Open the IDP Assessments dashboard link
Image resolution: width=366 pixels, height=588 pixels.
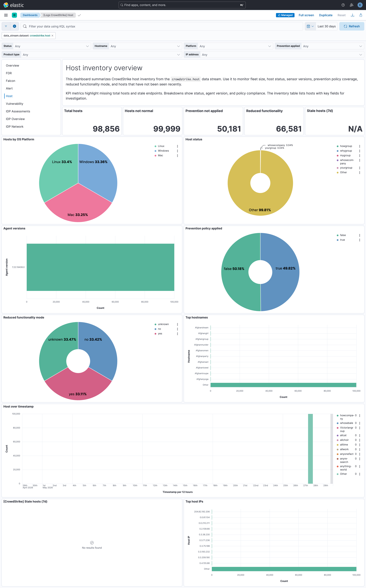[18, 111]
